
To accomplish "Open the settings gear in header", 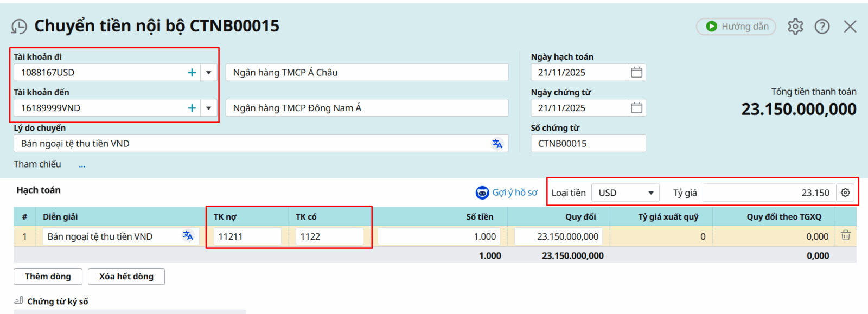I will (x=795, y=27).
